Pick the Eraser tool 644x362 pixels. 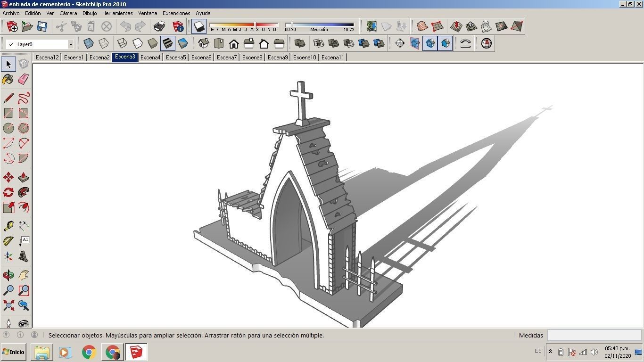(24, 79)
